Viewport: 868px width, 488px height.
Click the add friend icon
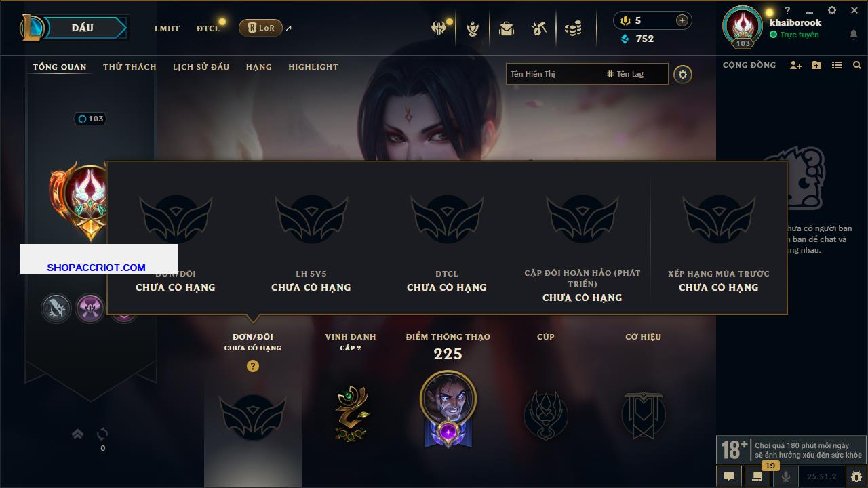click(796, 65)
